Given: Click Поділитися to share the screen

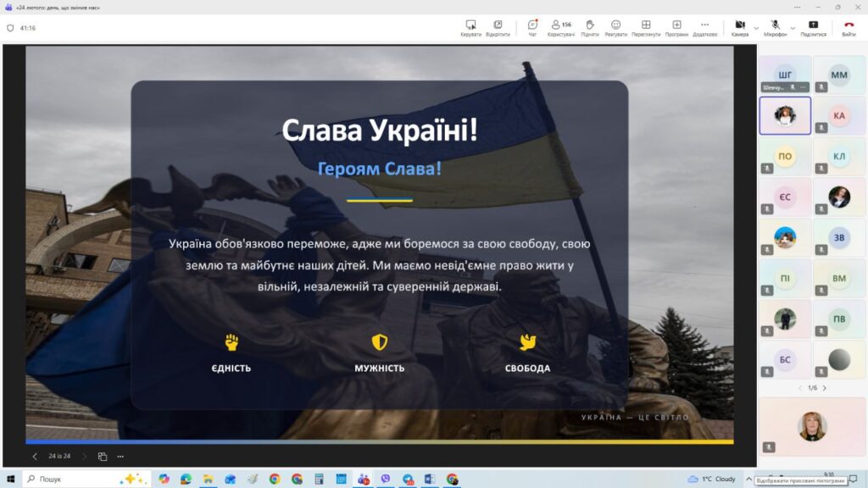Looking at the screenshot, I should pyautogui.click(x=813, y=27).
